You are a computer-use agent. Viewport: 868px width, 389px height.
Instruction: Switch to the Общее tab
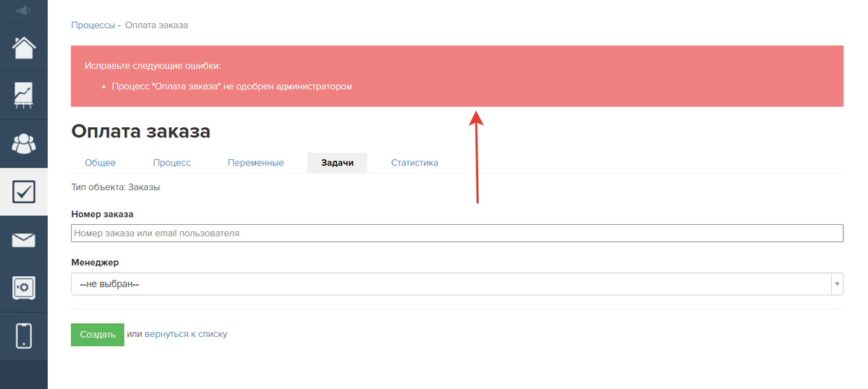click(x=100, y=163)
